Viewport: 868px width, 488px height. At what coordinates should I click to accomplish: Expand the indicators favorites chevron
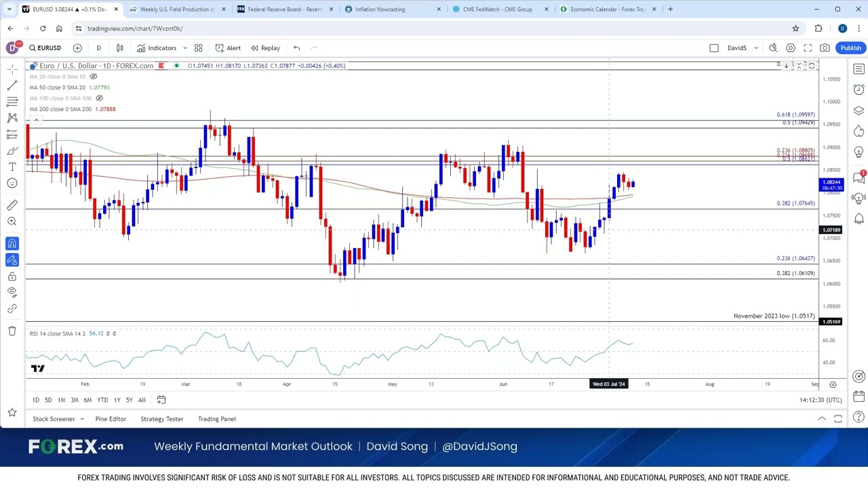coord(184,48)
